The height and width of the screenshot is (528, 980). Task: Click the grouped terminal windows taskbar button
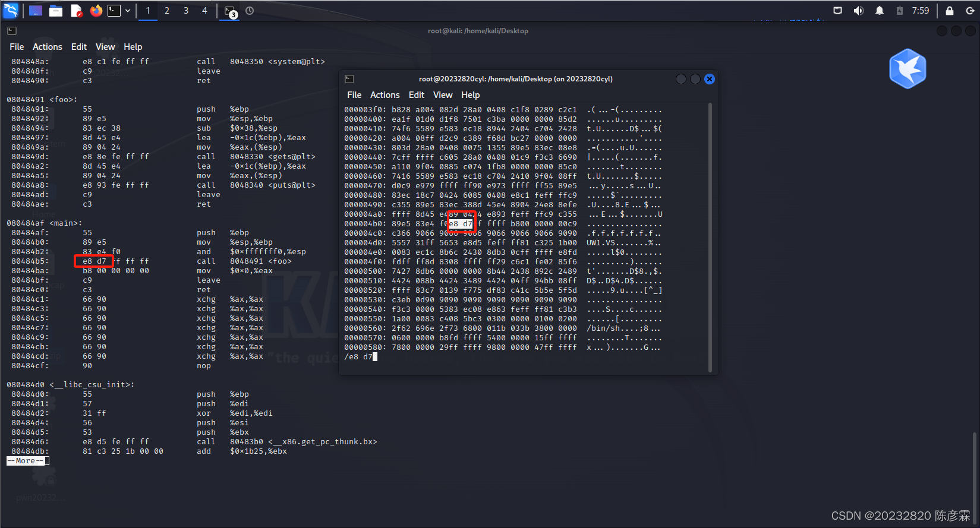[231, 11]
